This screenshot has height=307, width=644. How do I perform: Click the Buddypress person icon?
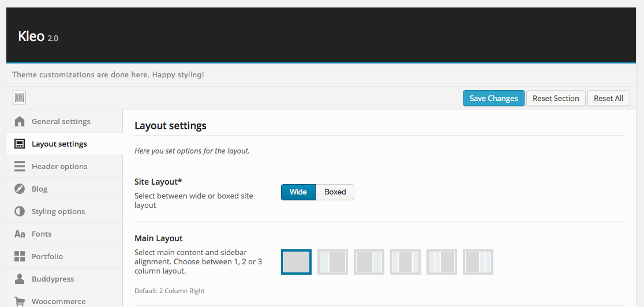[x=20, y=279]
